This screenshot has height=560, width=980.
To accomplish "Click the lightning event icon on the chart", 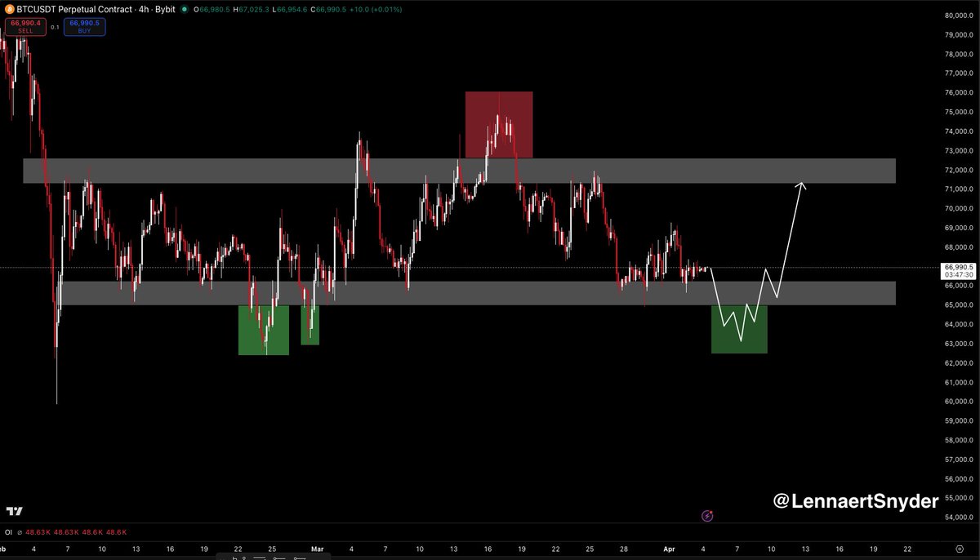I will (707, 515).
